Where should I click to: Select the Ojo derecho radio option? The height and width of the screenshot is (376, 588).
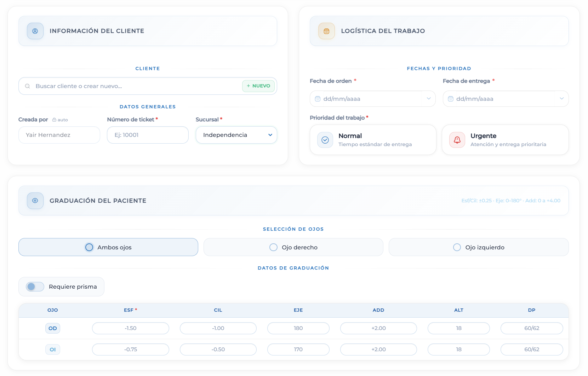273,247
